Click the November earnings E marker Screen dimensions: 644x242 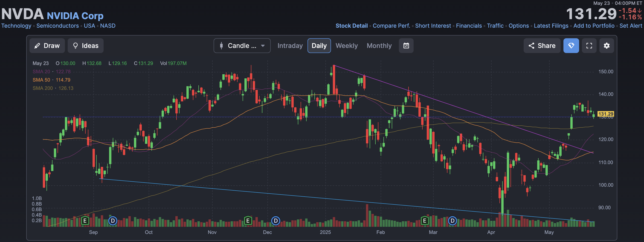(248, 221)
